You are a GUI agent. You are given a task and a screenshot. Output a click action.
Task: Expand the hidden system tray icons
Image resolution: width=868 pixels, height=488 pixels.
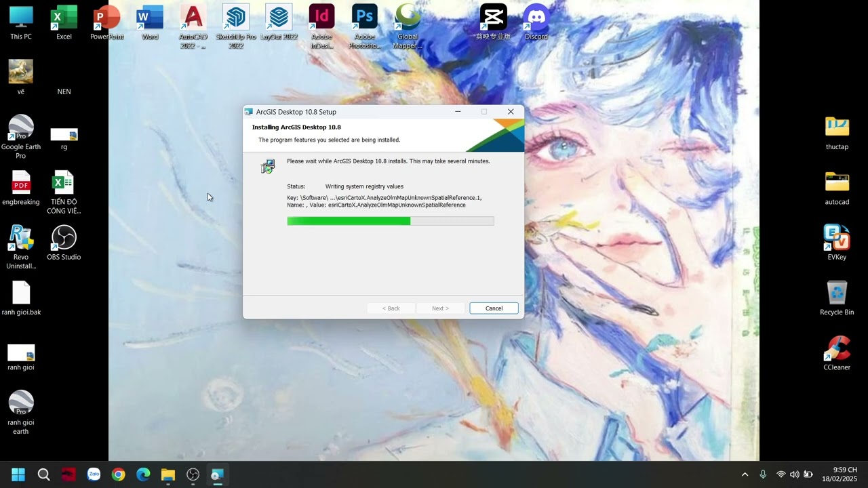coord(745,474)
